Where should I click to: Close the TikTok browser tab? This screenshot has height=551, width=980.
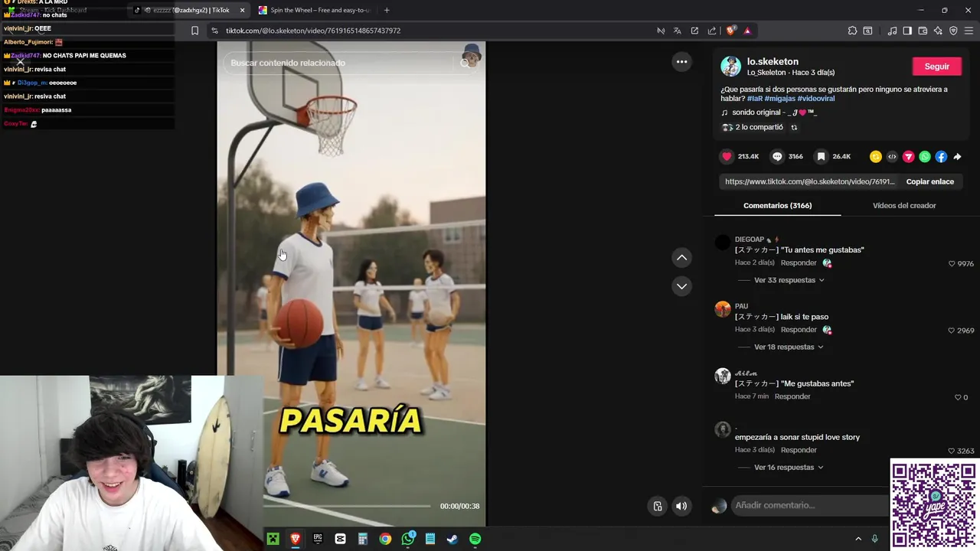click(x=243, y=10)
